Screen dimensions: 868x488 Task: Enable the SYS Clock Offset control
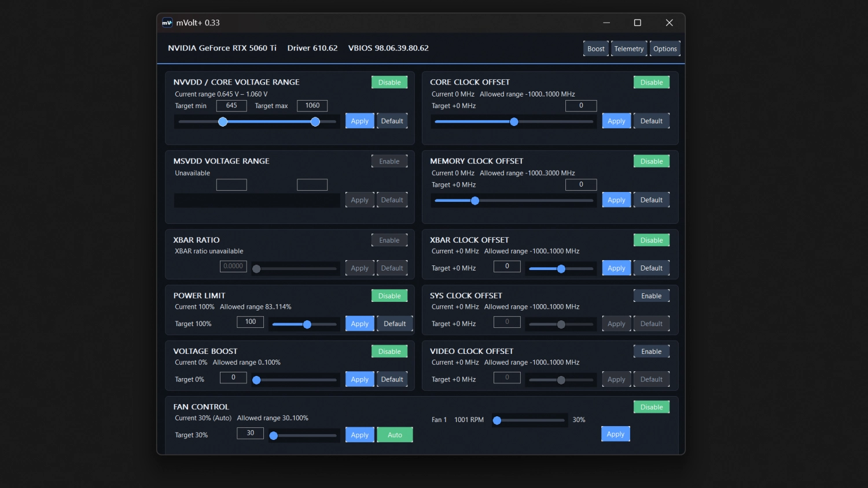pos(652,295)
